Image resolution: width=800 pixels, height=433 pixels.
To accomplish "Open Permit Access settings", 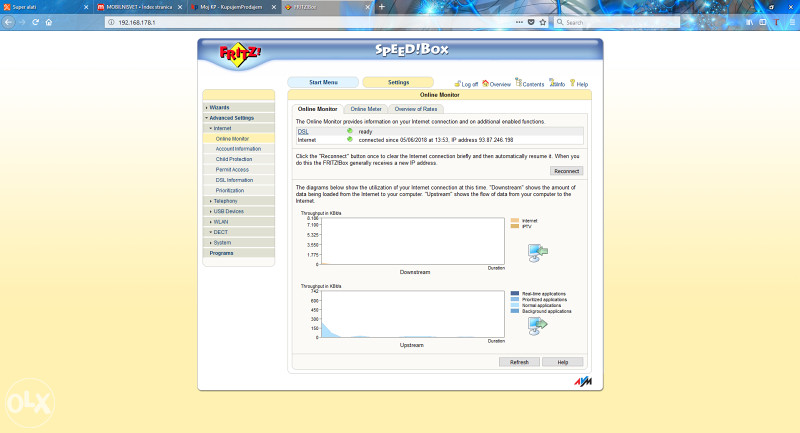I will (x=239, y=170).
